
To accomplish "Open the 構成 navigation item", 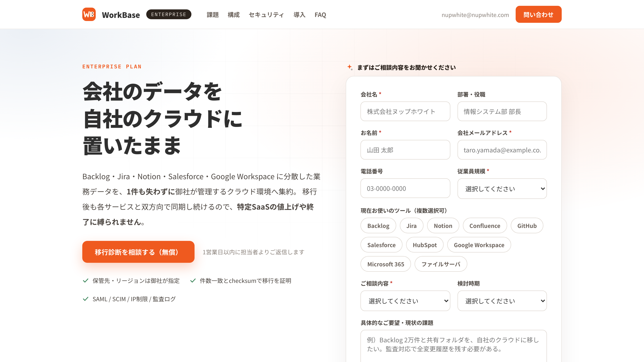I will [x=233, y=15].
